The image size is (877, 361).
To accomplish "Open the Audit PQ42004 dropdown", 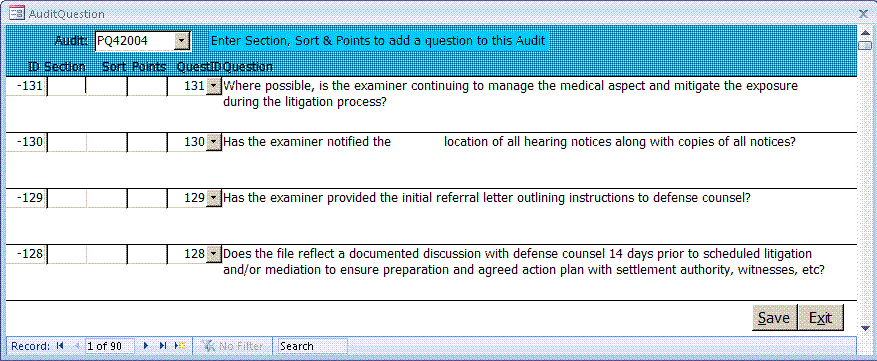I will click(182, 41).
